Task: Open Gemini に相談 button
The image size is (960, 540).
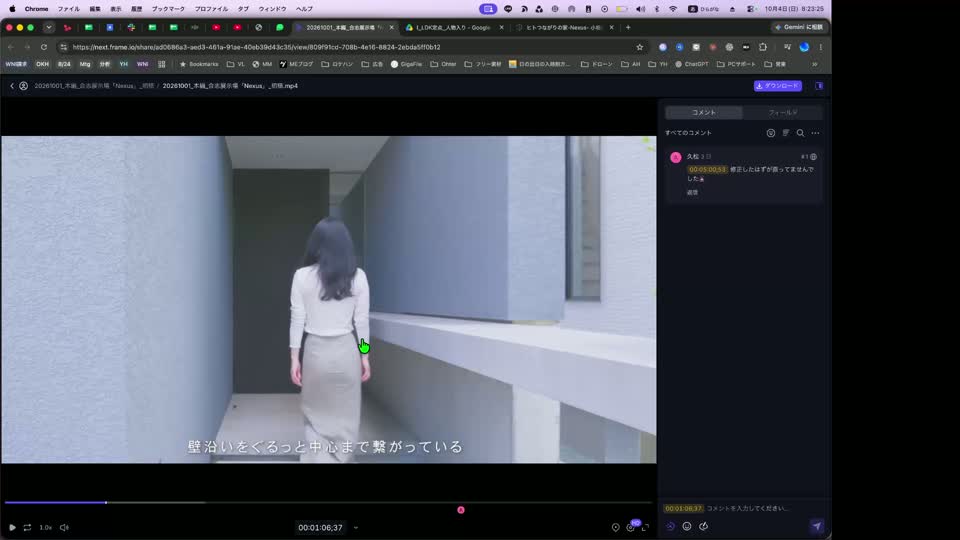Action: click(798, 28)
